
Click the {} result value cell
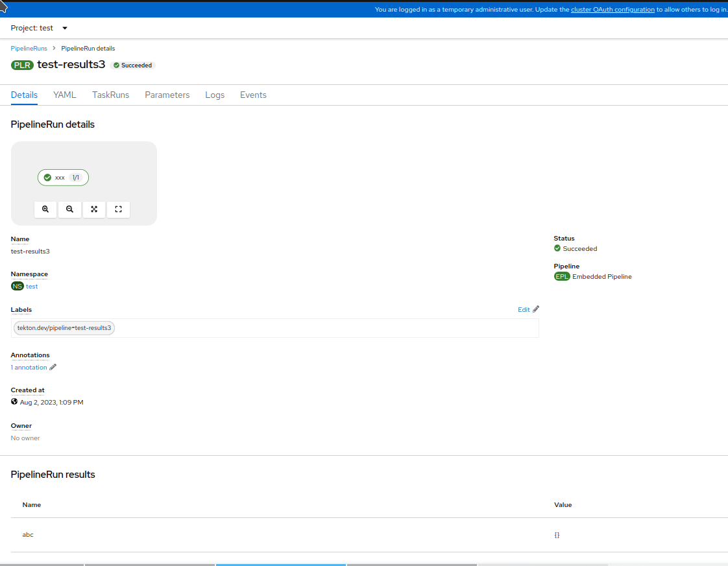557,535
